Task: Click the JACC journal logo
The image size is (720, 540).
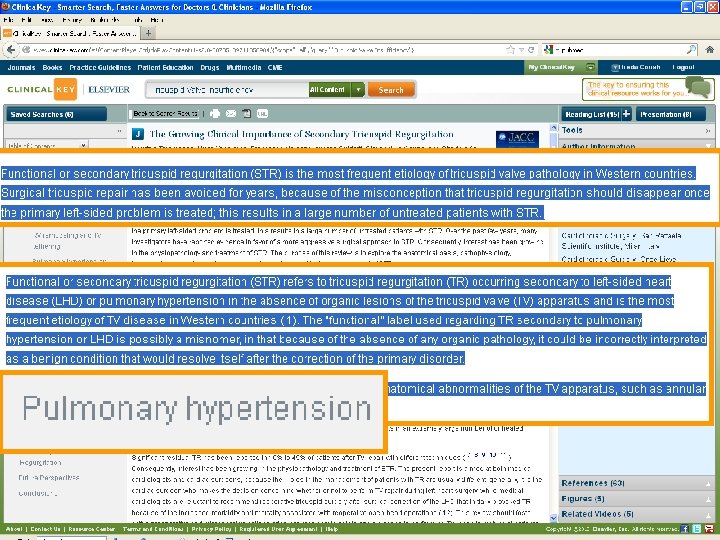Action: (517, 139)
